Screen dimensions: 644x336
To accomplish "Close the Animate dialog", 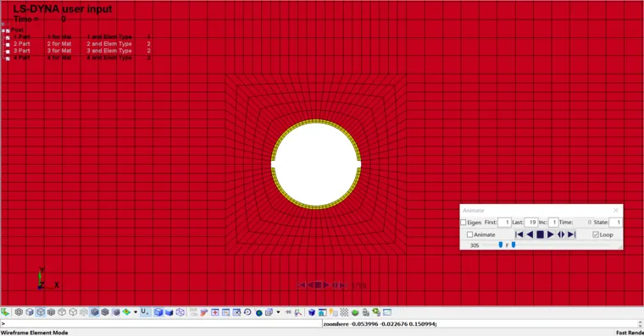I will pyautogui.click(x=616, y=210).
